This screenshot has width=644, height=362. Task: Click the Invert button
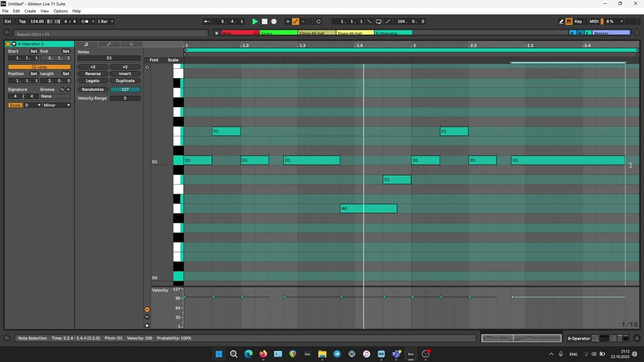point(125,74)
